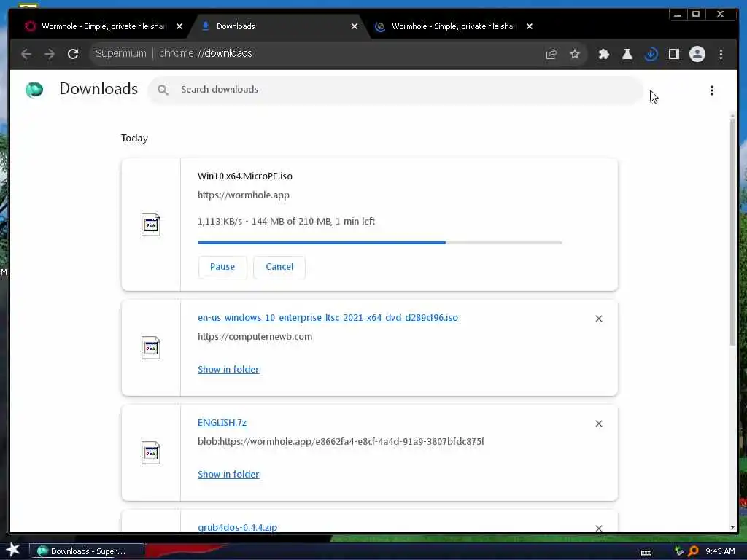The width and height of the screenshot is (747, 560).
Task: Open the Start menu star button
Action: (13, 550)
